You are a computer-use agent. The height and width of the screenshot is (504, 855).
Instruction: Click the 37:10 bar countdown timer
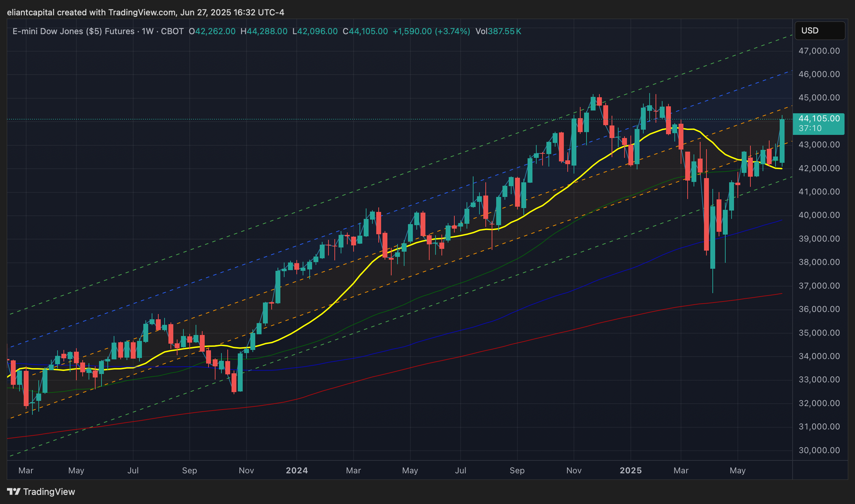[x=810, y=129]
